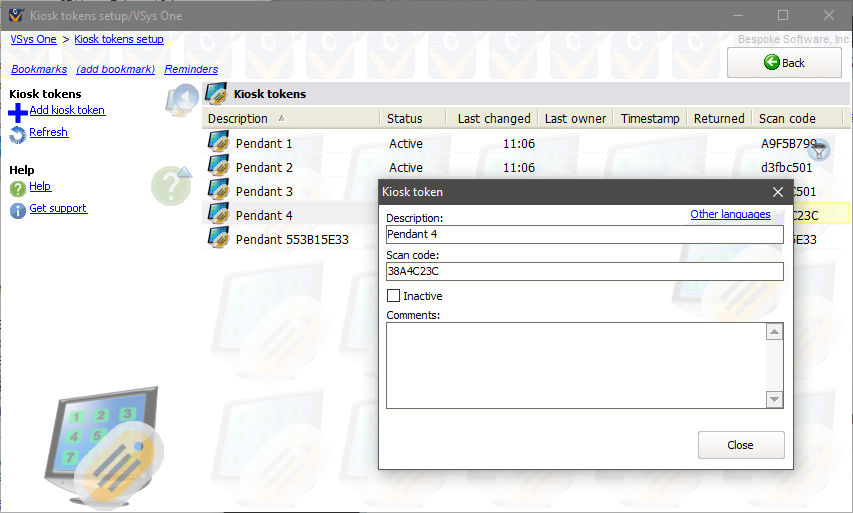Click the Status column header
The width and height of the screenshot is (853, 513).
[x=405, y=118]
